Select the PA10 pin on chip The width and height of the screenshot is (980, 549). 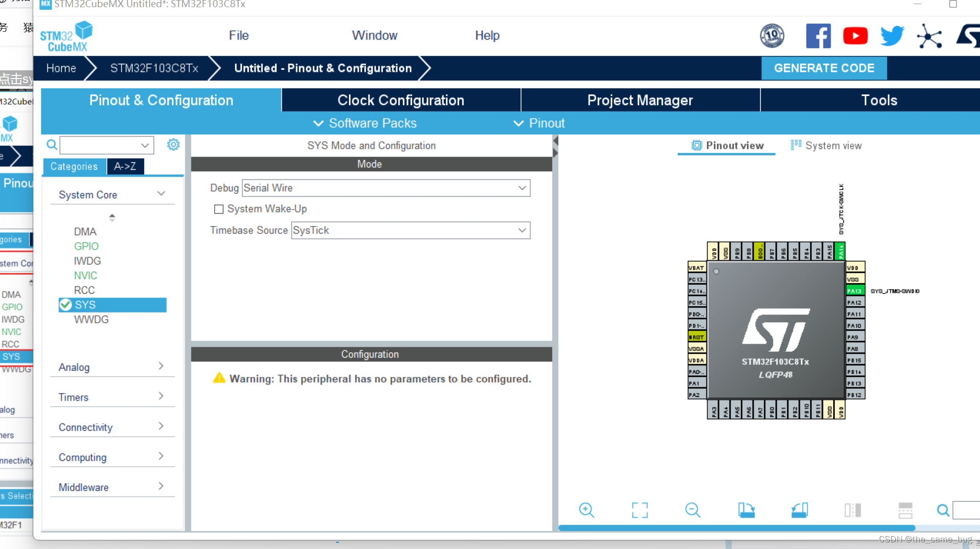coord(855,325)
